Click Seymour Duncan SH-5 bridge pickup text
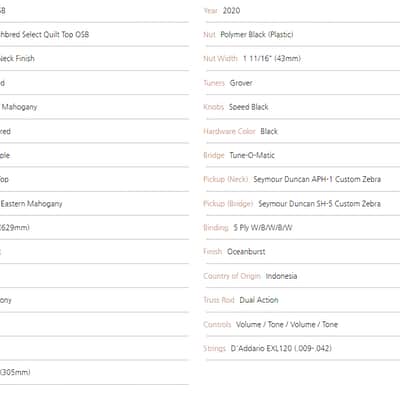The width and height of the screenshot is (400, 400). (319, 204)
